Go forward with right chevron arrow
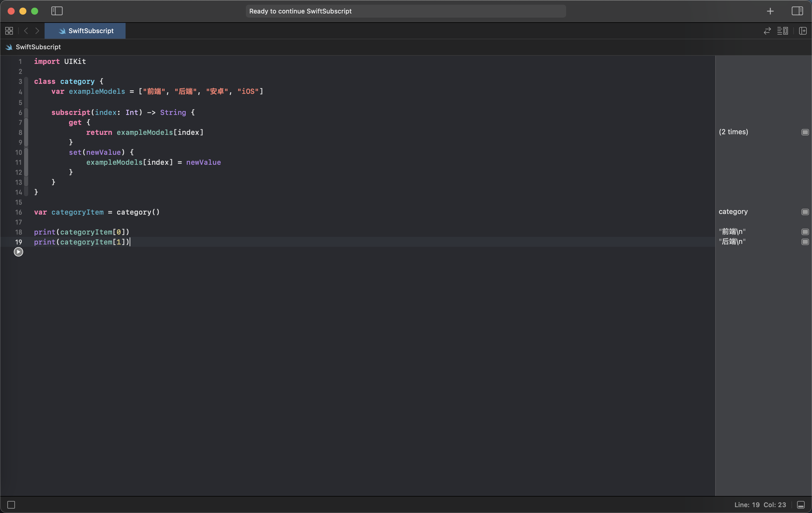The width and height of the screenshot is (812, 513). pos(38,31)
